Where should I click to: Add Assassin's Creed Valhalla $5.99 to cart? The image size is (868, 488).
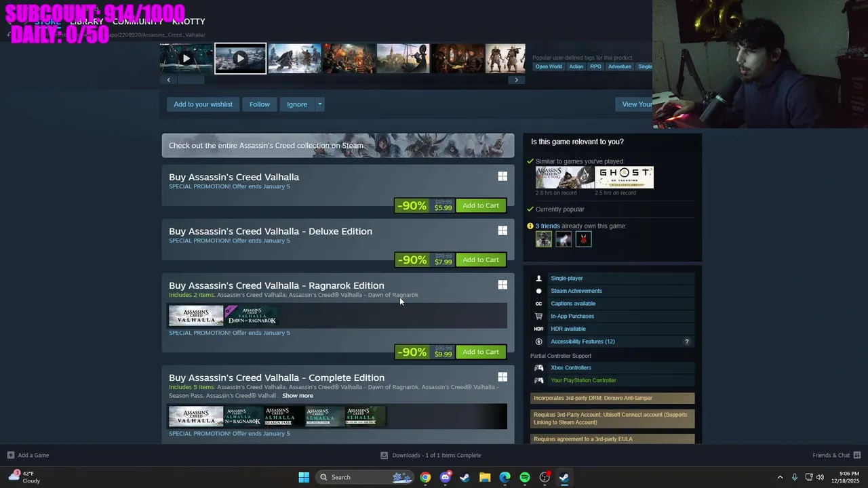pyautogui.click(x=481, y=205)
